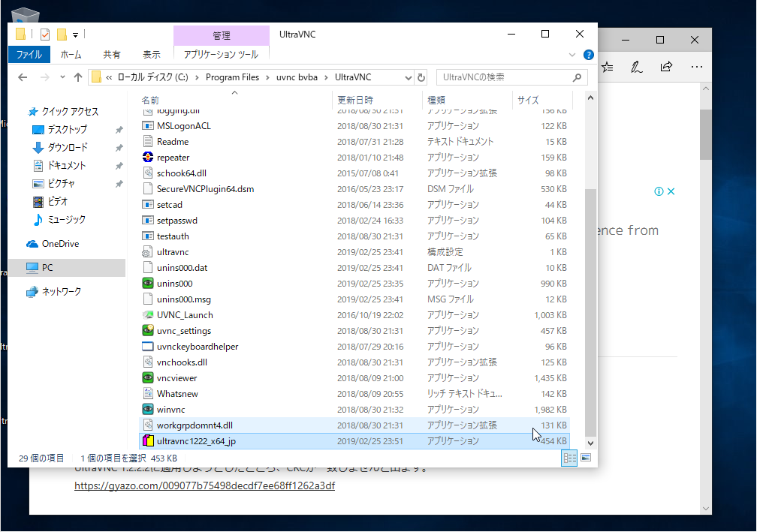This screenshot has width=757, height=532.
Task: Refresh the UltraVNC folder view
Action: [x=421, y=77]
